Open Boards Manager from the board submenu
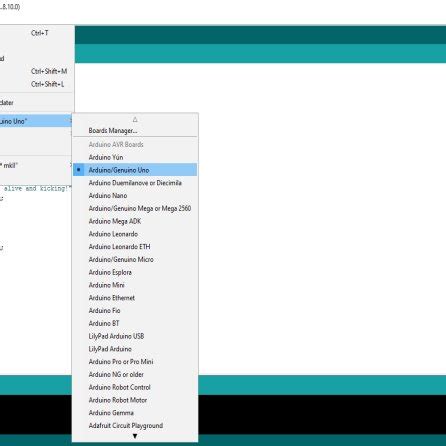 pyautogui.click(x=135, y=131)
